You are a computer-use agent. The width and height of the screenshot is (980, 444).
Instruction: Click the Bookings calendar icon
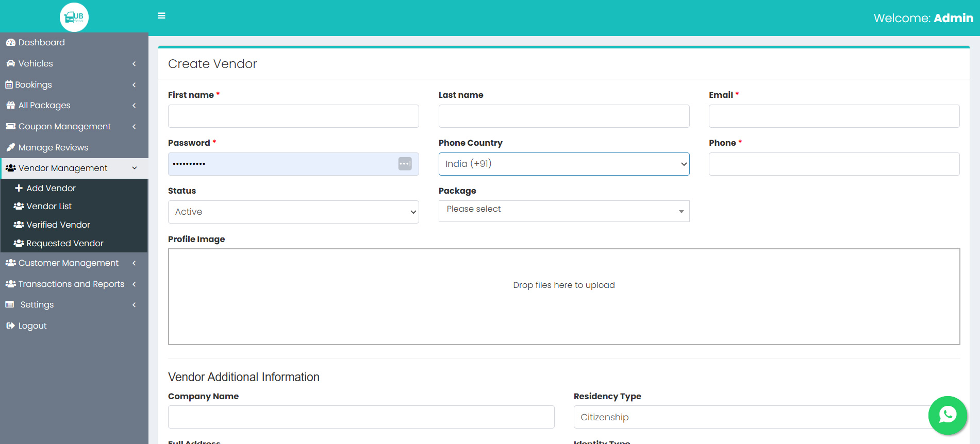pos(9,84)
